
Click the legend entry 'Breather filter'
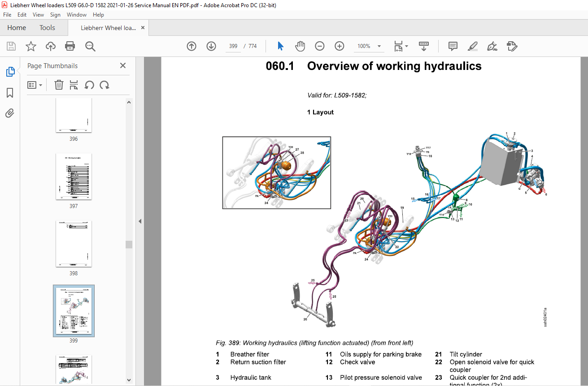[x=250, y=354]
